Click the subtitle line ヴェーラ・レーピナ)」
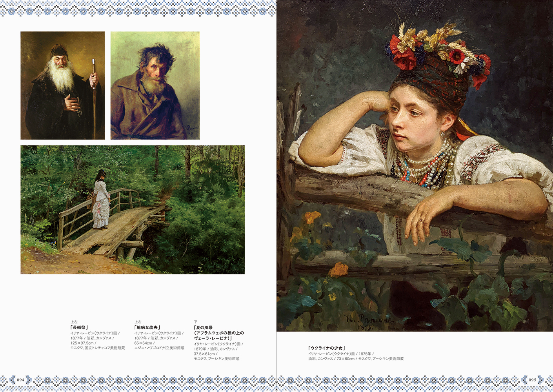Image resolution: width=553 pixels, height=392 pixels. pos(213,338)
